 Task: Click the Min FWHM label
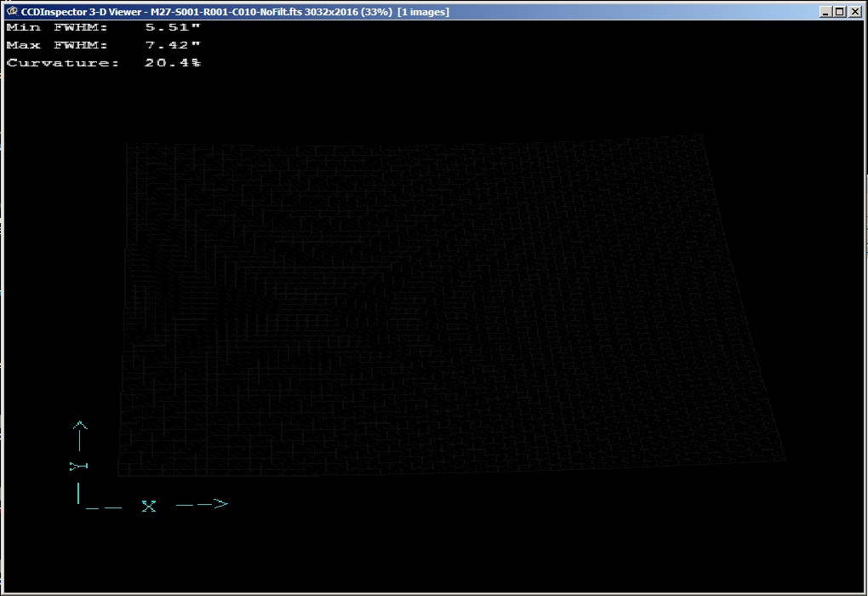[57, 27]
